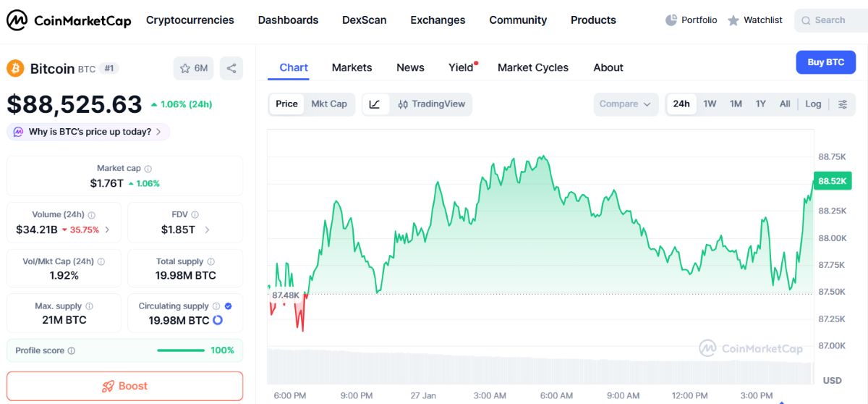Click the $88,525.63 price text
The height and width of the screenshot is (404, 868).
tap(75, 104)
